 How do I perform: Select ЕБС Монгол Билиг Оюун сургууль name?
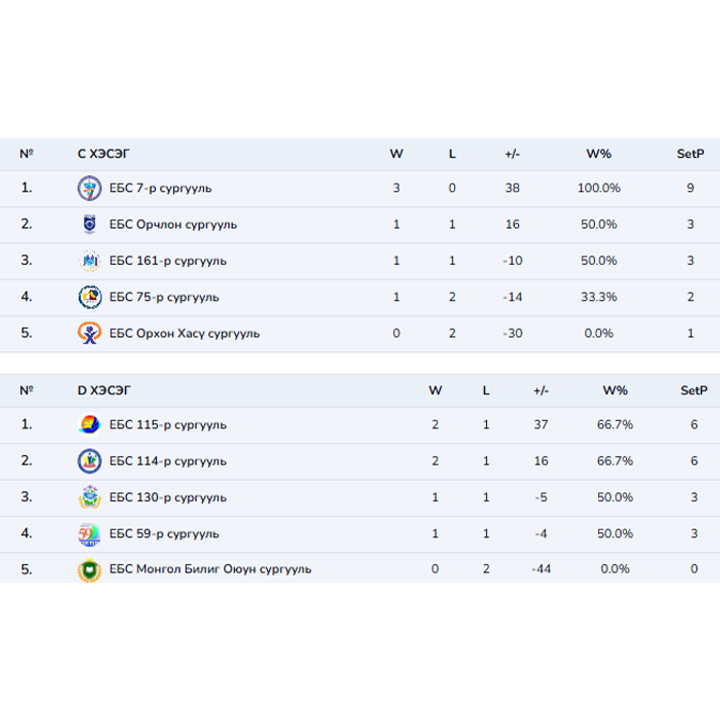[x=210, y=570]
